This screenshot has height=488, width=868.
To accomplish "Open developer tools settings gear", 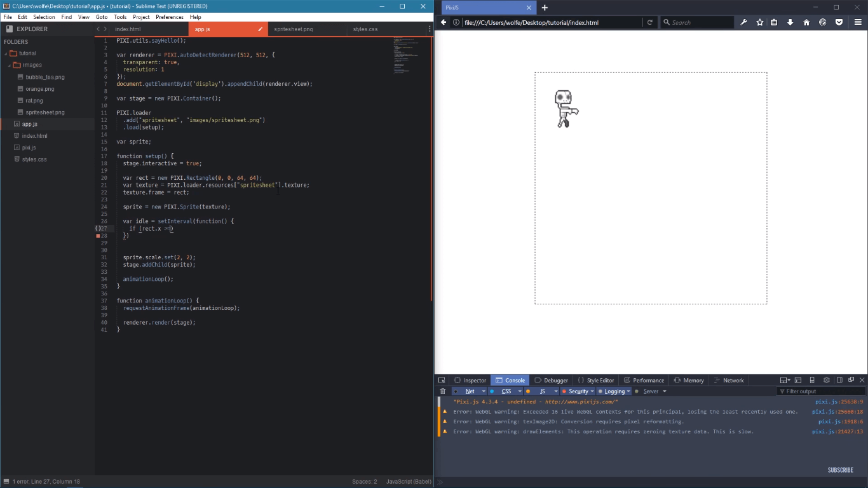I will [826, 380].
